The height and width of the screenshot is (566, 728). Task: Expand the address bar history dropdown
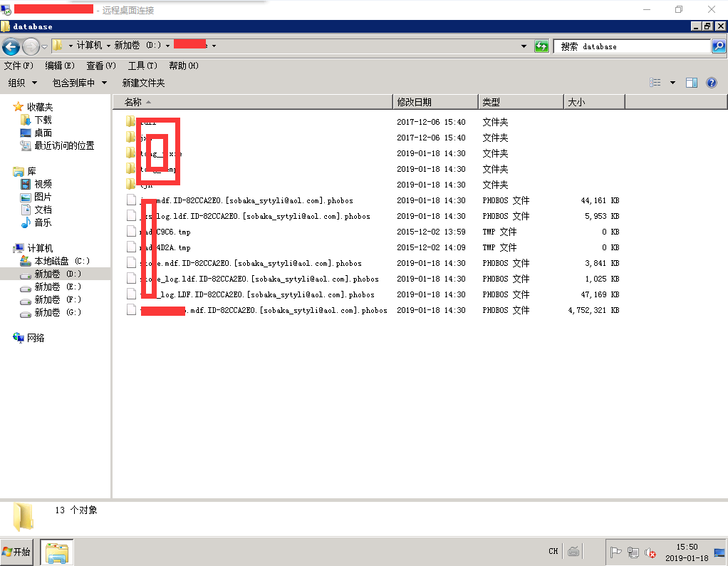[526, 46]
